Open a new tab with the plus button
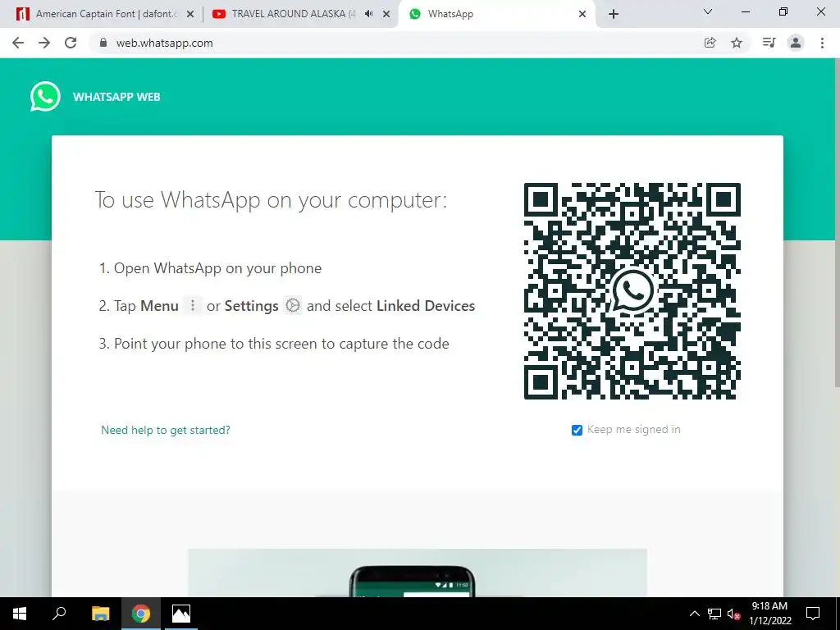This screenshot has height=630, width=840. point(614,14)
